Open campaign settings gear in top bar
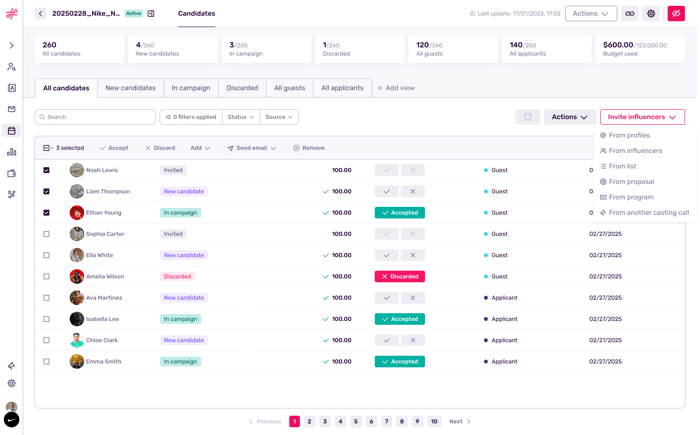The height and width of the screenshot is (435, 700). [x=651, y=14]
